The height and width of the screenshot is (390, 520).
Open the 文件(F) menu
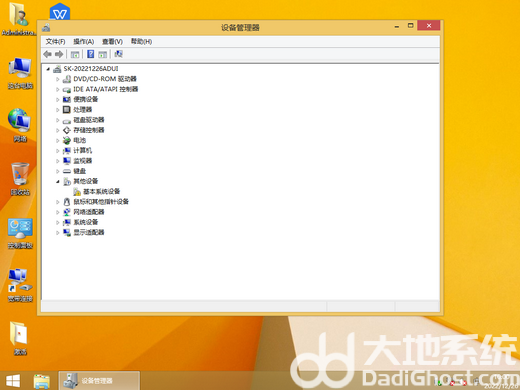point(55,42)
